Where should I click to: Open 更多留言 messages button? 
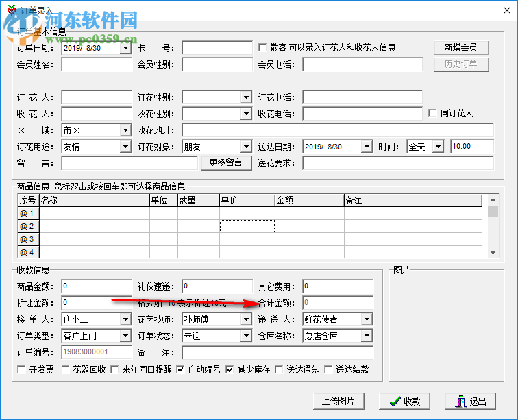pyautogui.click(x=226, y=163)
